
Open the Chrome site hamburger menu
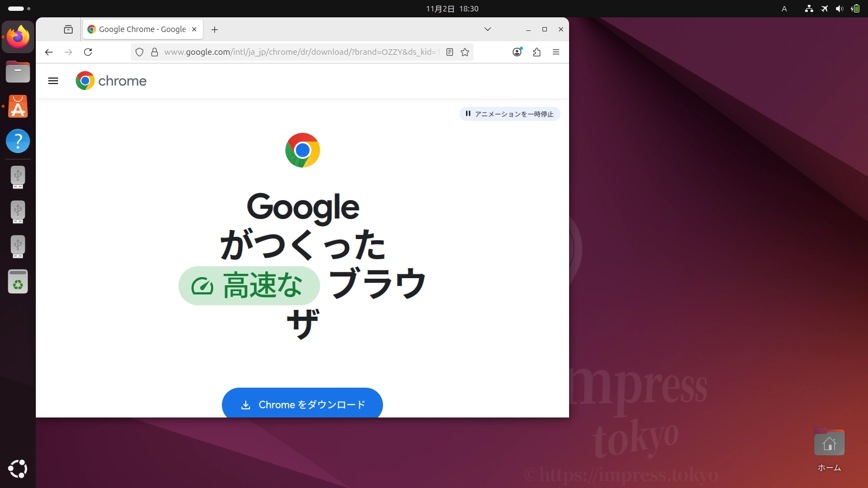(53, 81)
